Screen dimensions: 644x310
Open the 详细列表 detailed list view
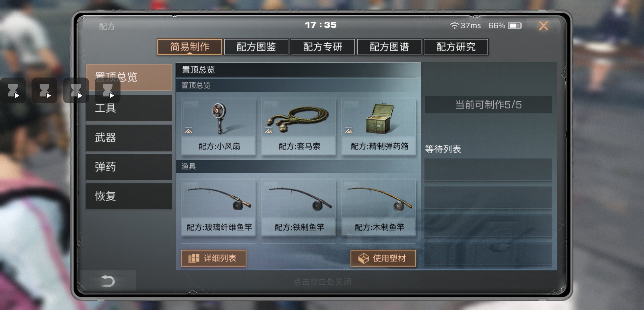tap(214, 258)
